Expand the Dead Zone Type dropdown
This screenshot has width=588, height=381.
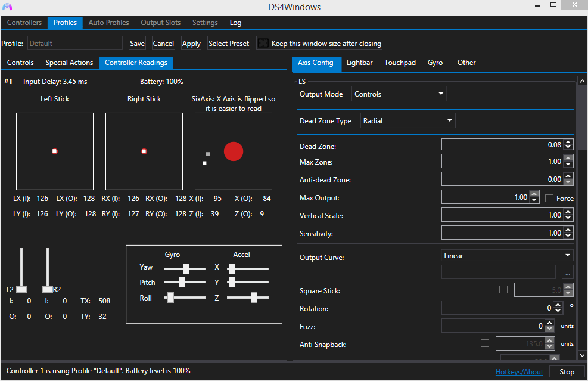(x=407, y=121)
